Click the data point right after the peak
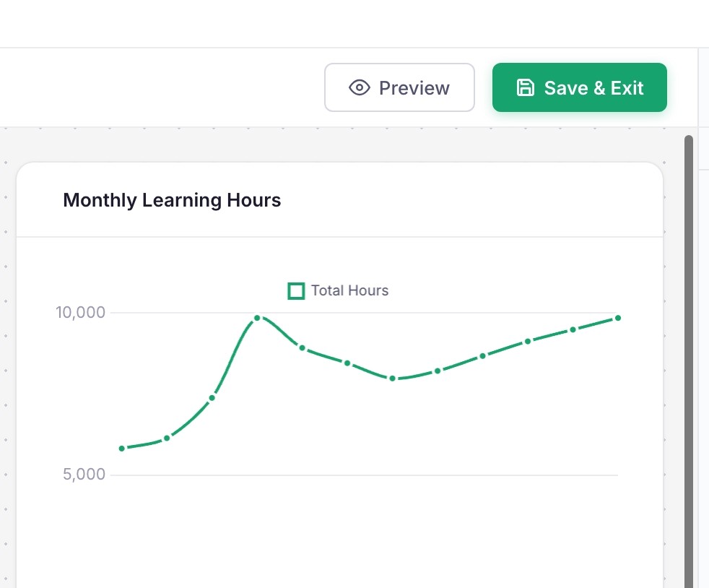This screenshot has height=588, width=709. [302, 348]
